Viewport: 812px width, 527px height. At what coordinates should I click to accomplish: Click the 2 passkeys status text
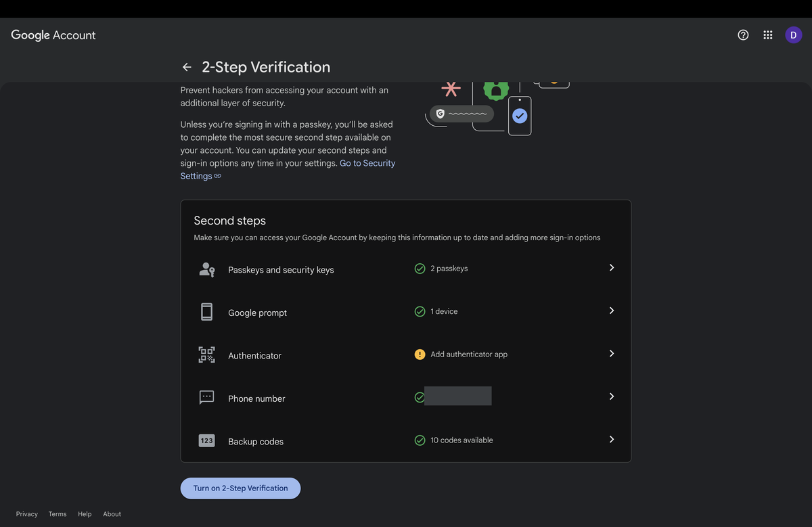click(x=449, y=269)
